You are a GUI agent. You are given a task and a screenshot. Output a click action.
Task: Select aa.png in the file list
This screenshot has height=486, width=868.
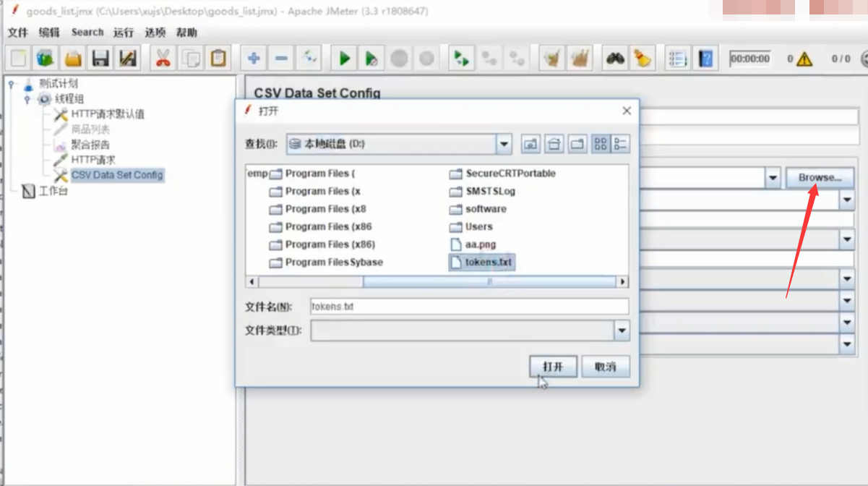[473, 244]
